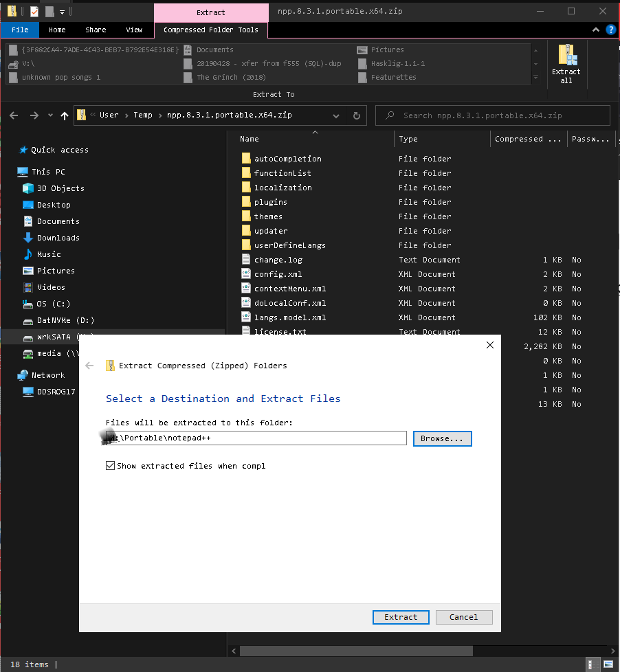The image size is (620, 672).
Task: Click the dialog's back arrow
Action: coord(89,366)
